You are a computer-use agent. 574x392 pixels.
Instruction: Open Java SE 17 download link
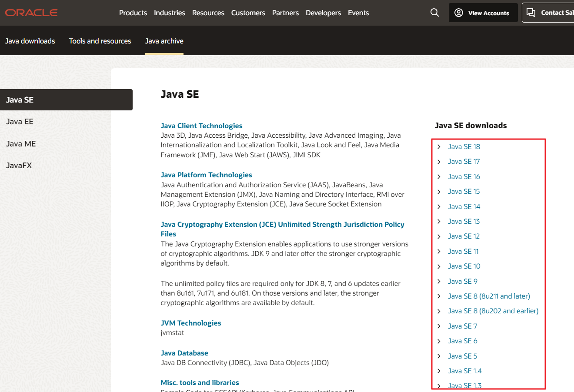pos(464,161)
